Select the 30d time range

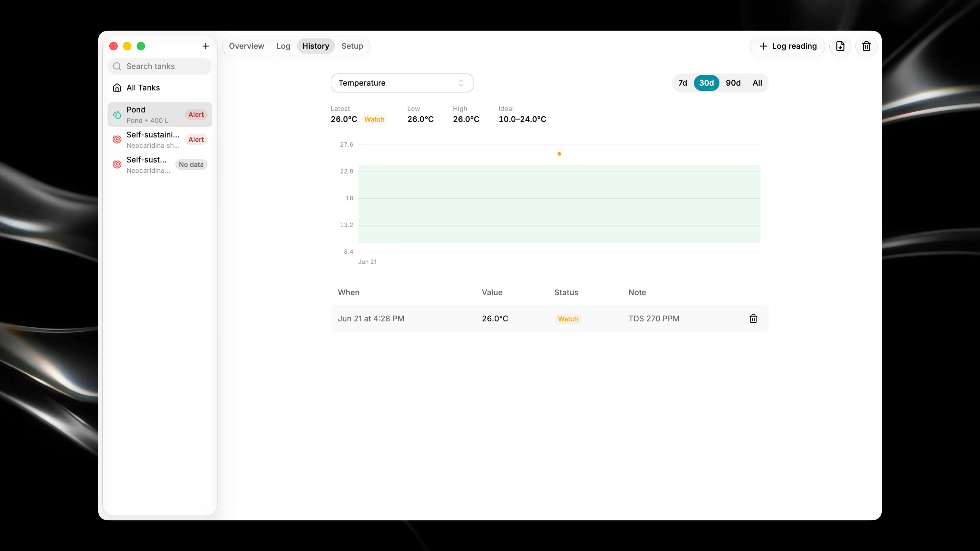tap(706, 83)
